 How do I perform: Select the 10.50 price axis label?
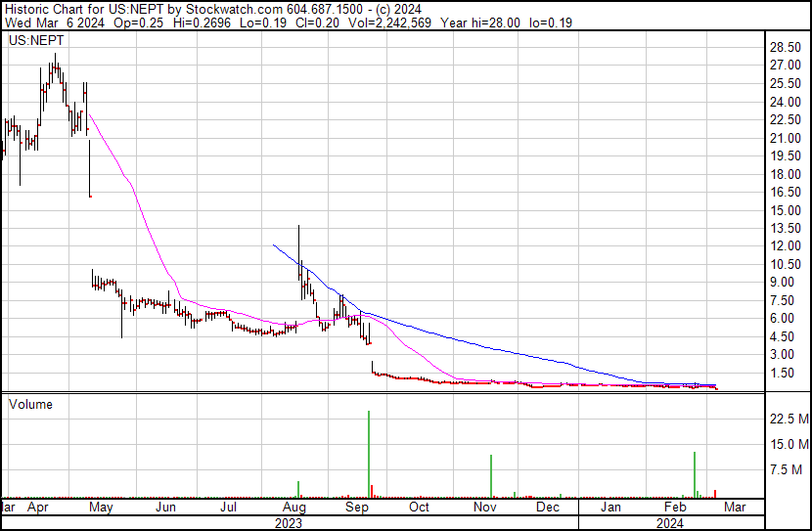786,264
